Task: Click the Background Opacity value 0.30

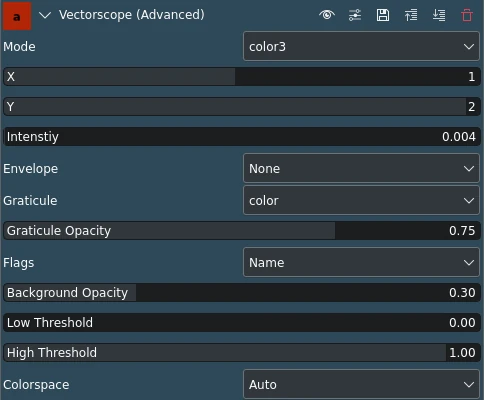Action: click(x=462, y=293)
